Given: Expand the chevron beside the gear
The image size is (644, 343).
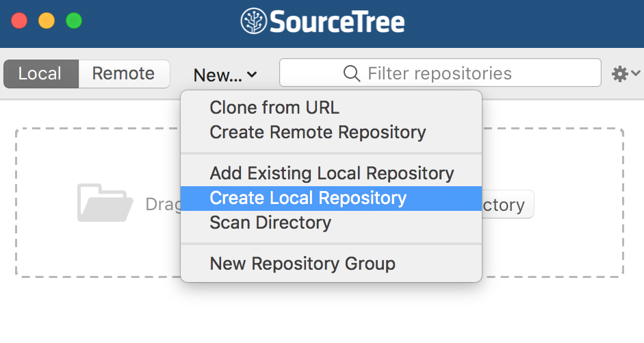Looking at the screenshot, I should 636,74.
